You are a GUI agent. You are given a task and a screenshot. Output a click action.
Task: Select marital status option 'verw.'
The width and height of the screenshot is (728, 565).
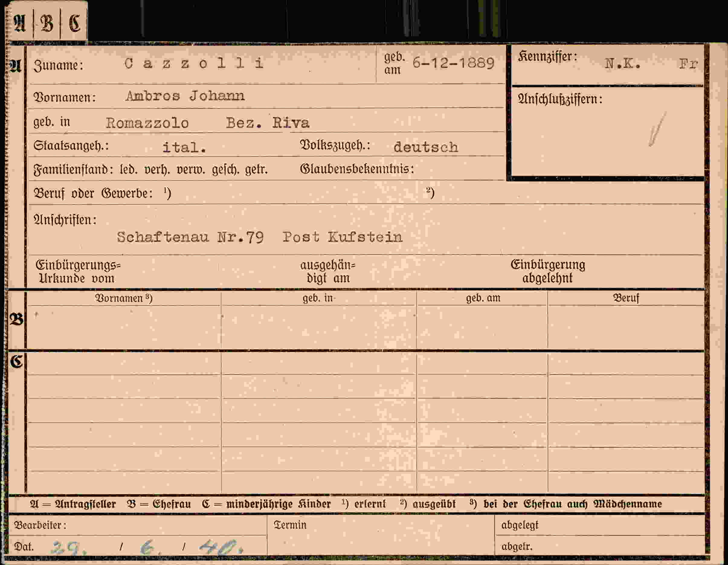(191, 170)
